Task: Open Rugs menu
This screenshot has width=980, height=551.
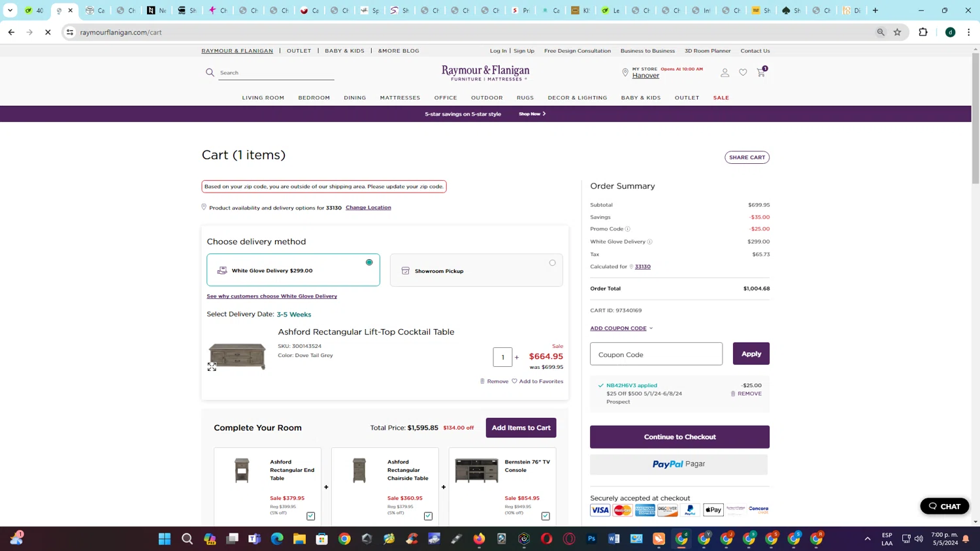Action: [525, 98]
